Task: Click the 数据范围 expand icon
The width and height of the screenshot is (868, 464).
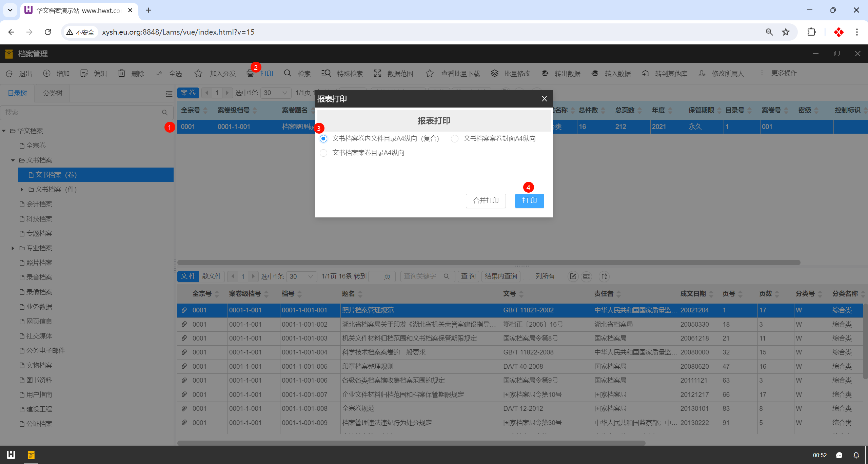Action: click(x=377, y=73)
